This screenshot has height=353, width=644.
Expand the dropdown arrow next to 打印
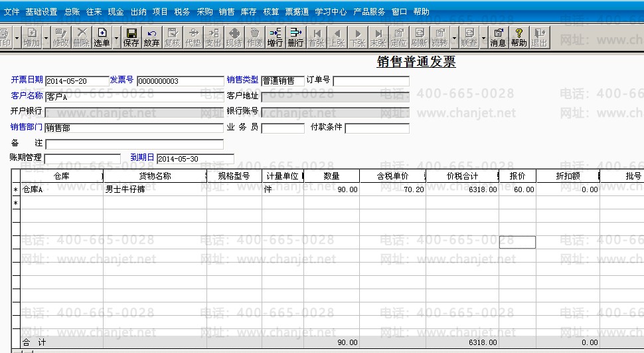(17, 37)
